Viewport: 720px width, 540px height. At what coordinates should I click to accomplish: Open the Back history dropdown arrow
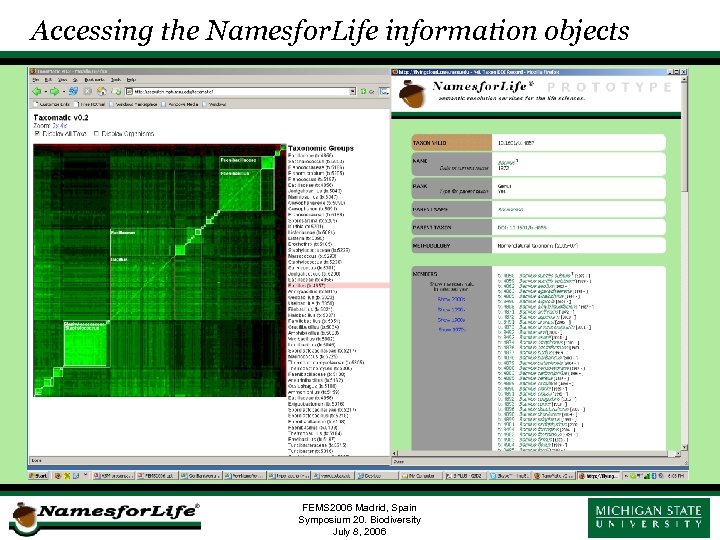click(45, 92)
